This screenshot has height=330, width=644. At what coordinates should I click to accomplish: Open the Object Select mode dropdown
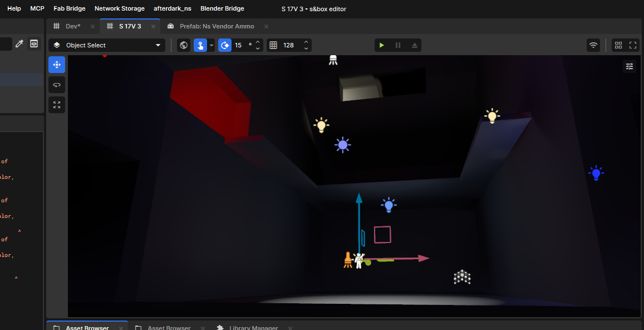coord(107,45)
